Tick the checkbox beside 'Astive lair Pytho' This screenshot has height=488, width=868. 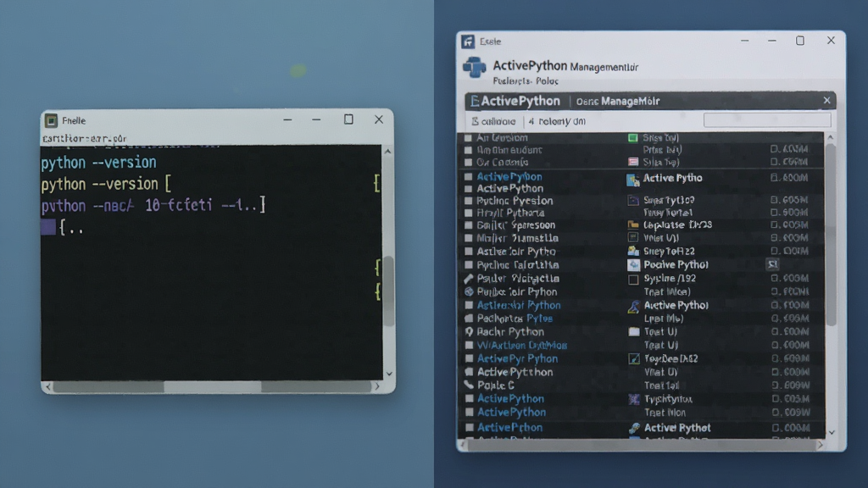468,252
